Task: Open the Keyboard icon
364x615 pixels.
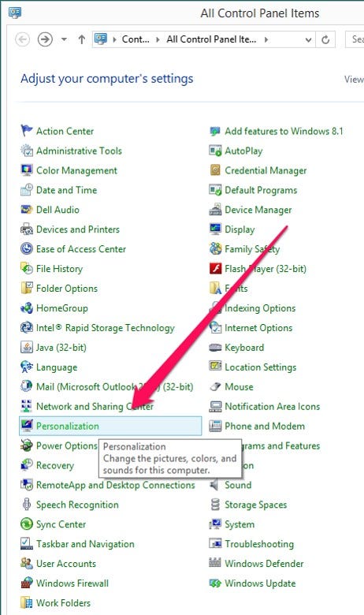Action: pos(215,348)
